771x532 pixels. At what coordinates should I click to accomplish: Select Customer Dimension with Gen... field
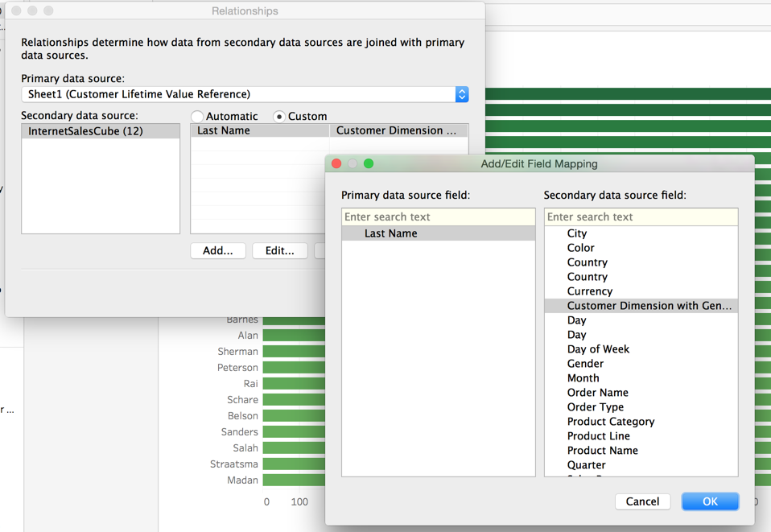pyautogui.click(x=641, y=306)
